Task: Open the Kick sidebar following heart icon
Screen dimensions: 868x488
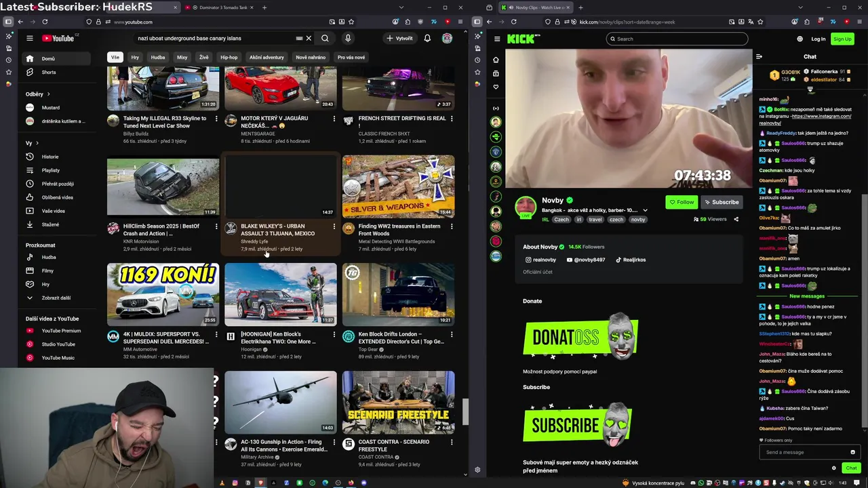Action: click(496, 87)
